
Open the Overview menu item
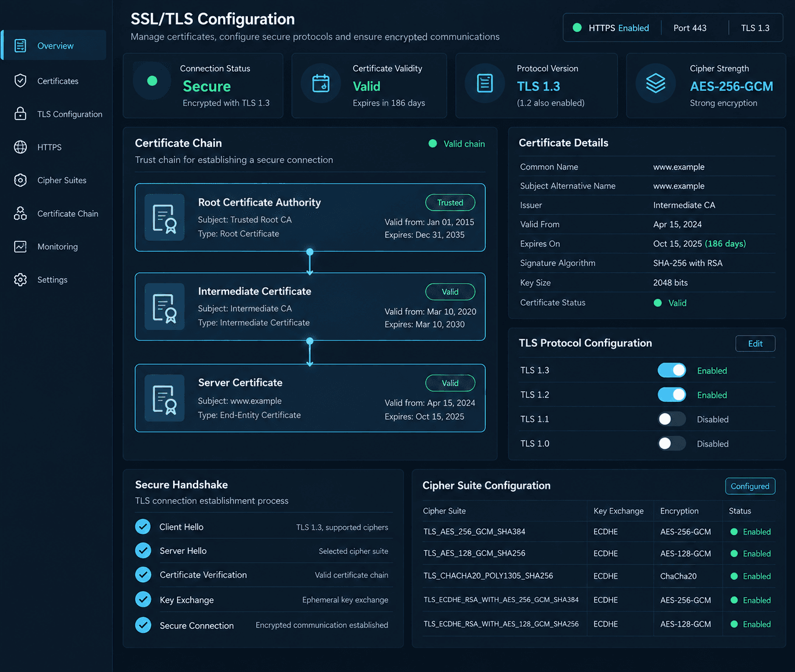point(54,45)
